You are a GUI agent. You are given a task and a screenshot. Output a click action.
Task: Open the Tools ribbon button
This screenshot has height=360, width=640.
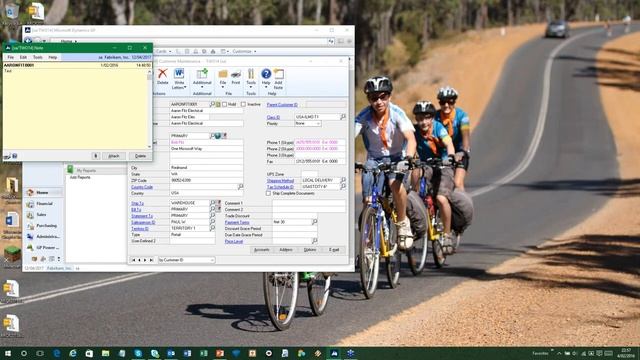(251, 77)
